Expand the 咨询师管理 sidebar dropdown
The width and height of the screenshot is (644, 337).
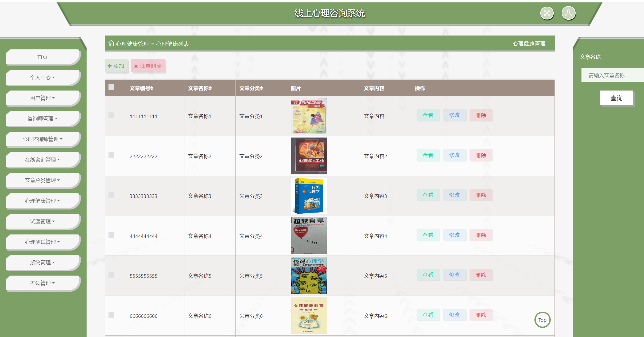click(x=42, y=119)
